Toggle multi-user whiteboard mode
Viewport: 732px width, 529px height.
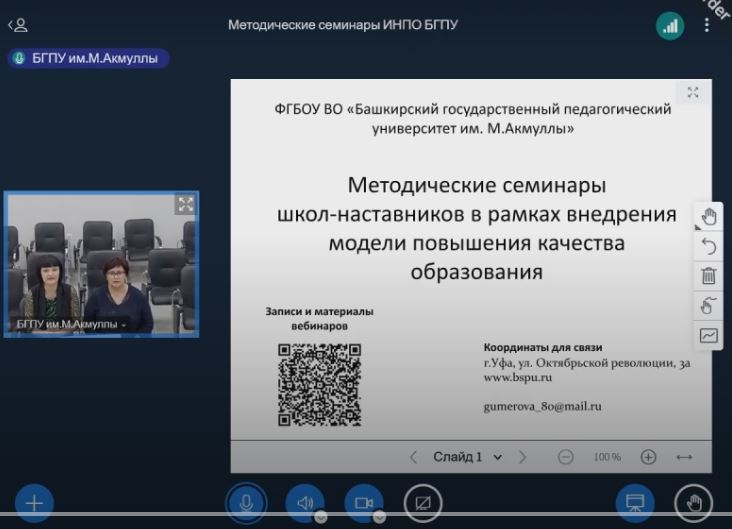coord(708,306)
